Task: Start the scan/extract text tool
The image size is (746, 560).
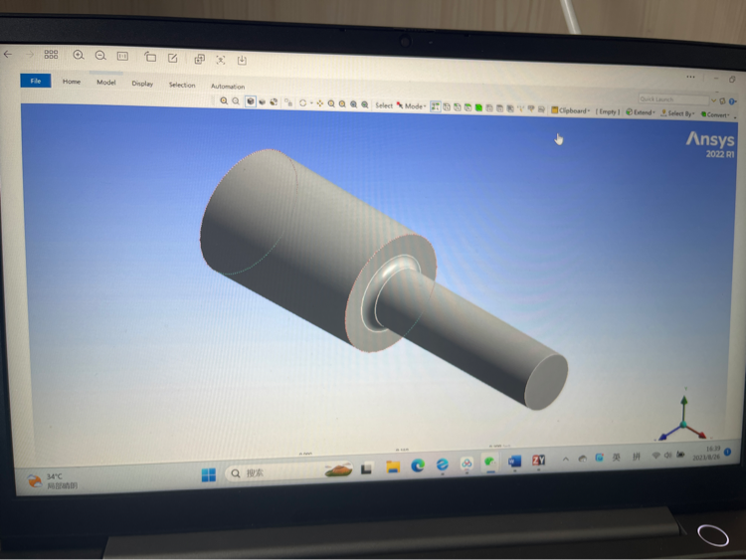Action: (x=220, y=60)
